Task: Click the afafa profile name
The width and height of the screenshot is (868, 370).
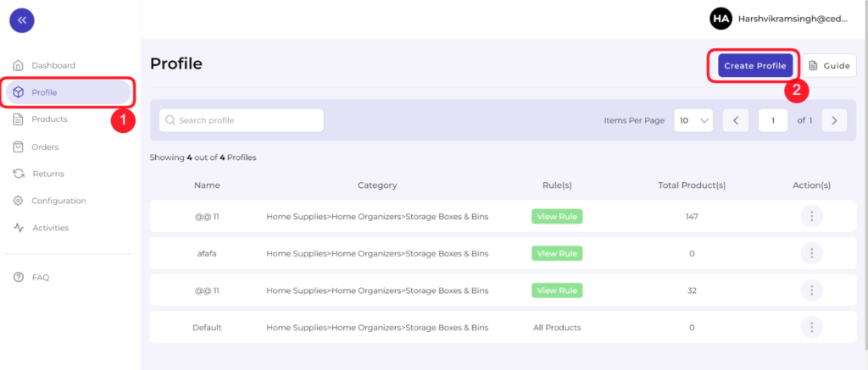Action: coord(207,253)
